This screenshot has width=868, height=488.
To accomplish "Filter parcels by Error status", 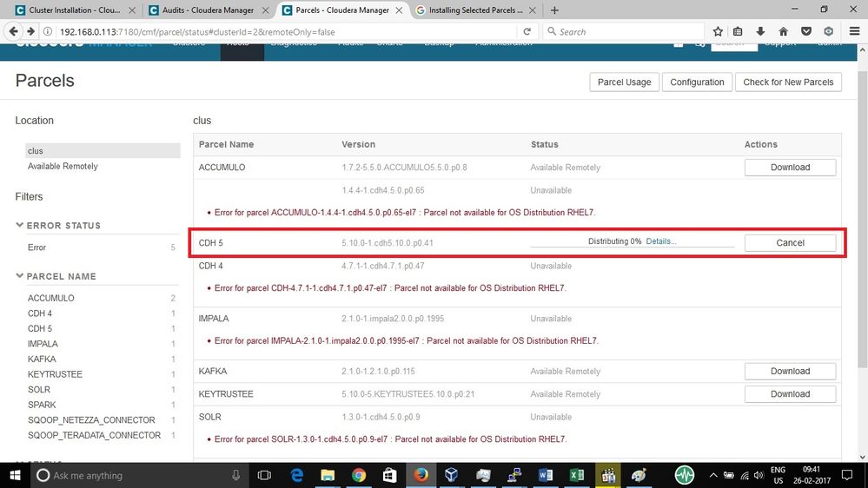I will 36,247.
